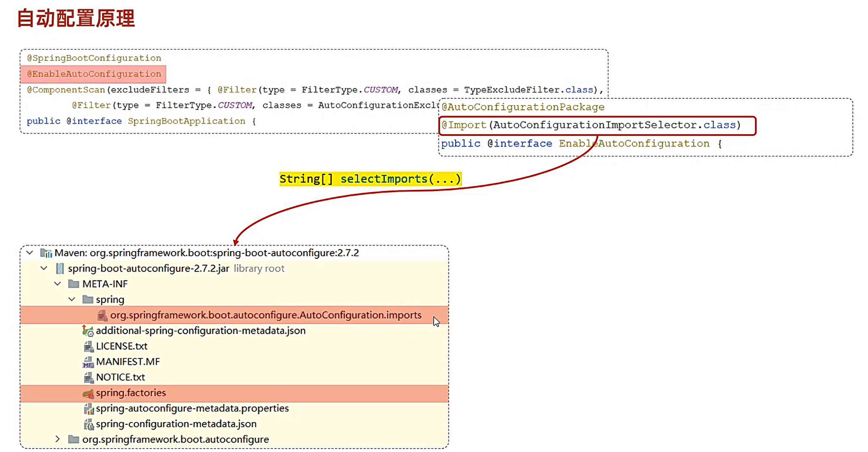Select org.springframework.boot.autoconfigure package label

175,439
